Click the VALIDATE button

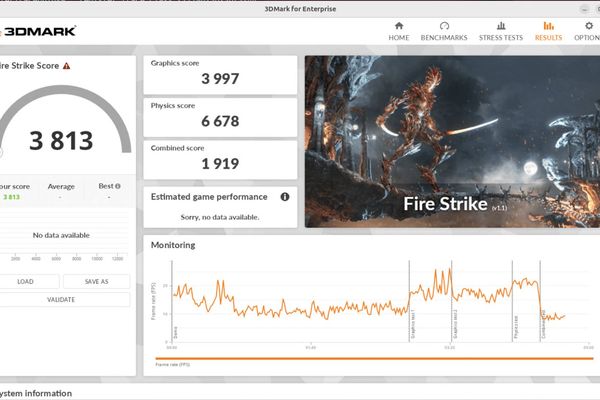pyautogui.click(x=61, y=299)
